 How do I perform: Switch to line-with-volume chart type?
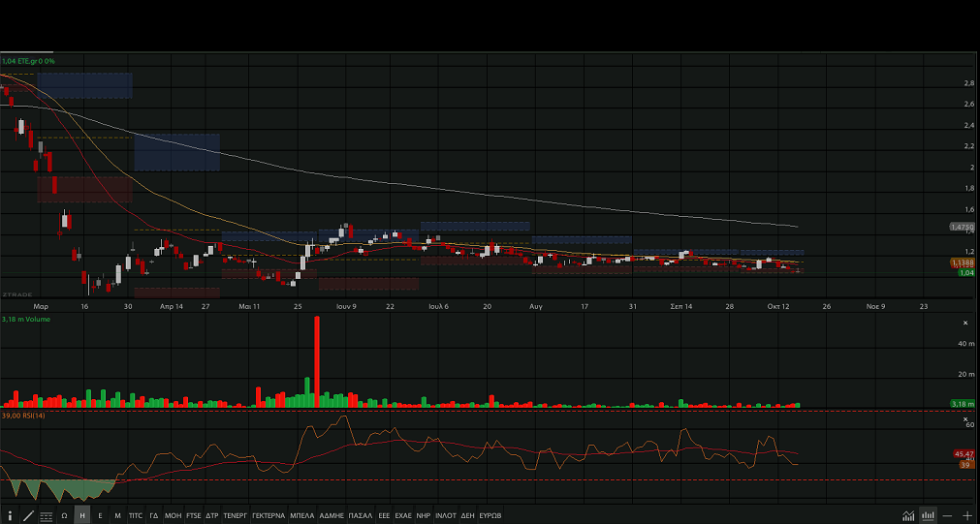pos(908,515)
